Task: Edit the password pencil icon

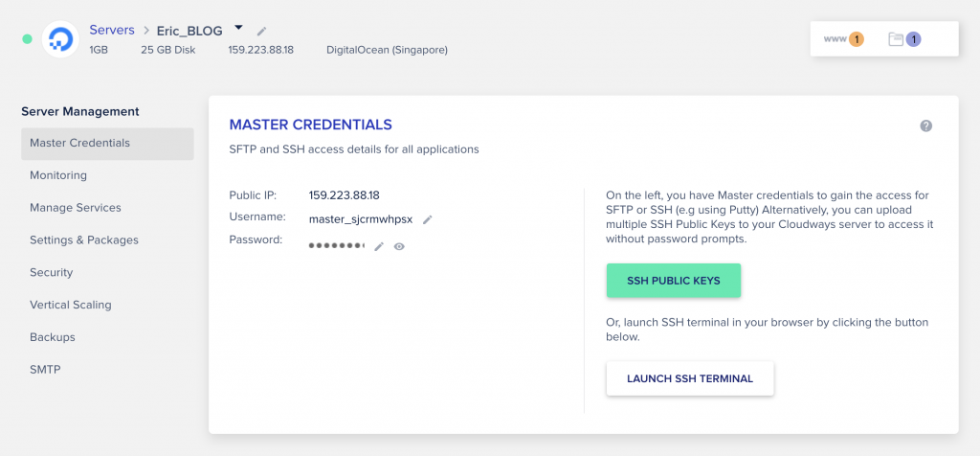Action: 379,246
